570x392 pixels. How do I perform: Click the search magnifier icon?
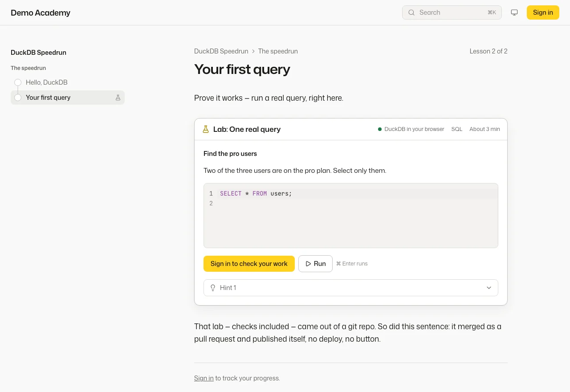click(411, 12)
